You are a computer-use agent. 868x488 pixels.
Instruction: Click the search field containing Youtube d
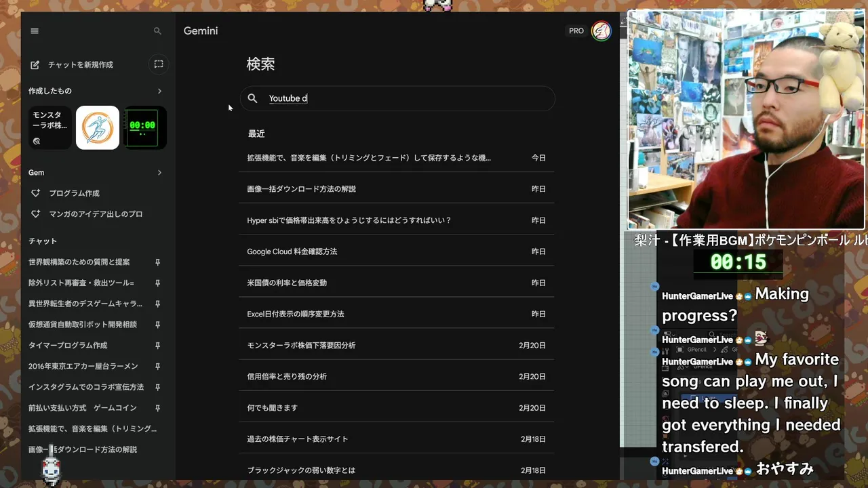click(x=397, y=98)
